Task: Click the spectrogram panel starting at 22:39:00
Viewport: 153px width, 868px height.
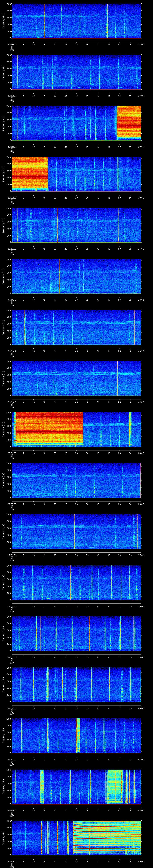Action: pyautogui.click(x=76, y=685)
